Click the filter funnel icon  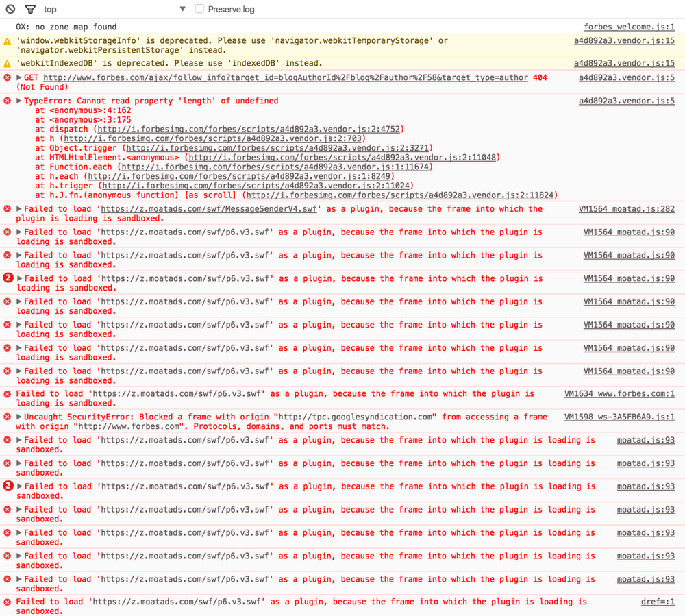[29, 9]
